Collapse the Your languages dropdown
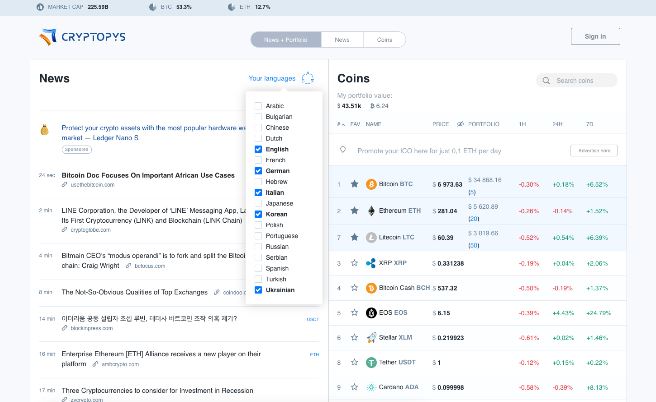The image size is (656, 402). pos(272,78)
